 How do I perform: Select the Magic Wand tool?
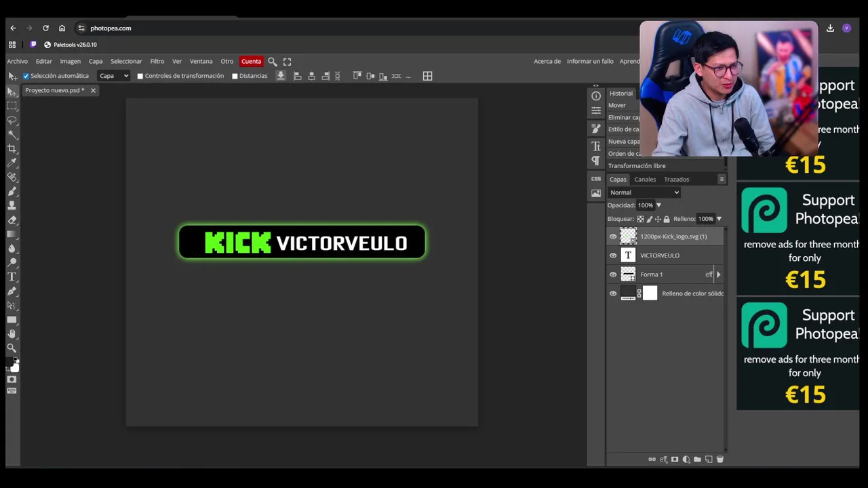pyautogui.click(x=12, y=134)
